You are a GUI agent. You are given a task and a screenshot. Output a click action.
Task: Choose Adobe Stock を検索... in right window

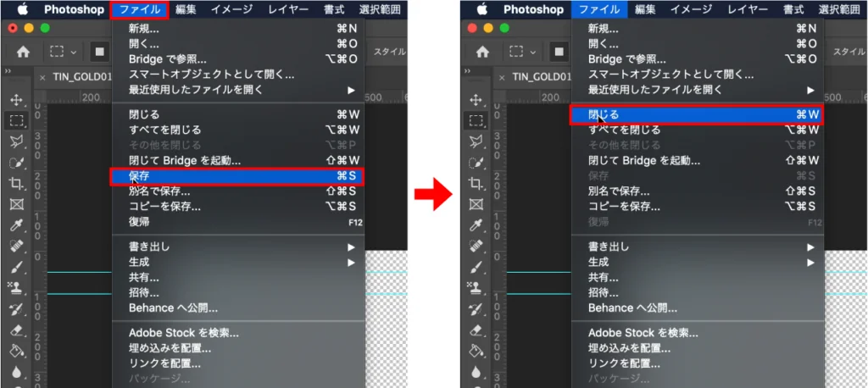(x=698, y=333)
